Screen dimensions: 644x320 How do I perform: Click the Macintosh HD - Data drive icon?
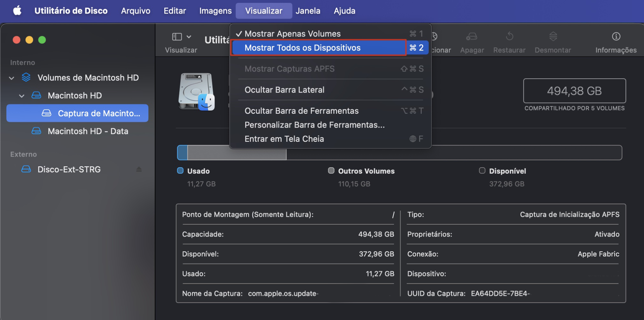(x=36, y=131)
